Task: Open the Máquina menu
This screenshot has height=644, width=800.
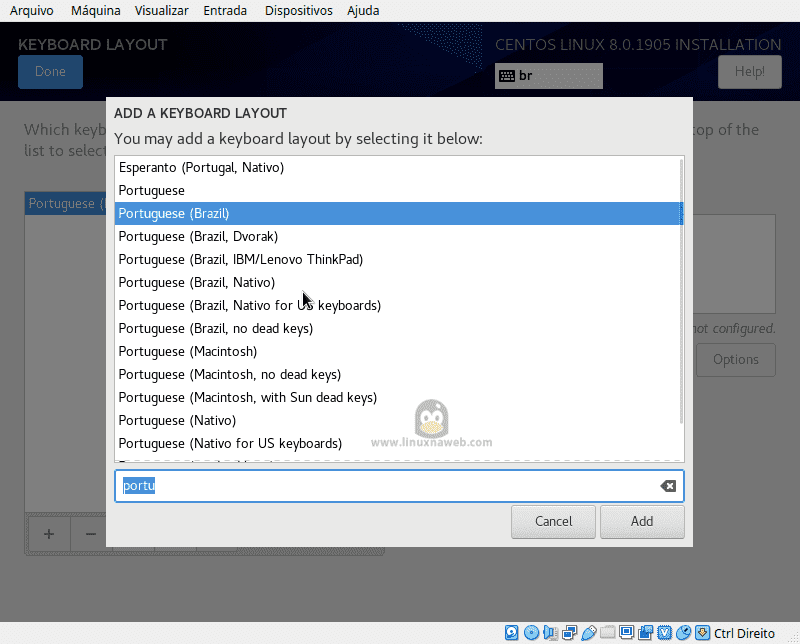Action: pos(95,11)
